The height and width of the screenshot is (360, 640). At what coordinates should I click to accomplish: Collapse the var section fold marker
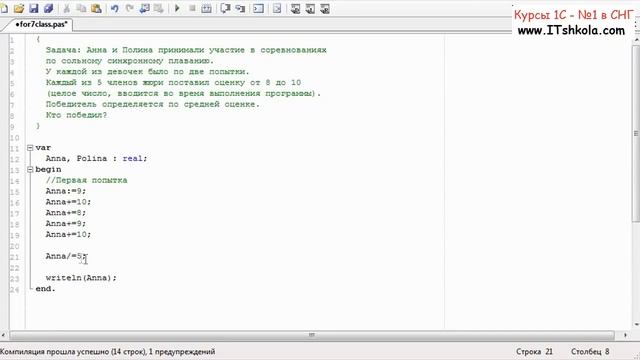click(x=30, y=148)
